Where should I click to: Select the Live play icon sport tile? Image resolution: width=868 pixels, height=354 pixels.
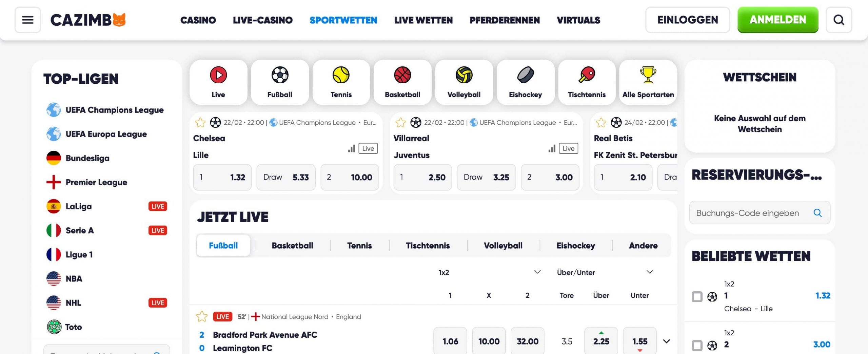click(218, 82)
